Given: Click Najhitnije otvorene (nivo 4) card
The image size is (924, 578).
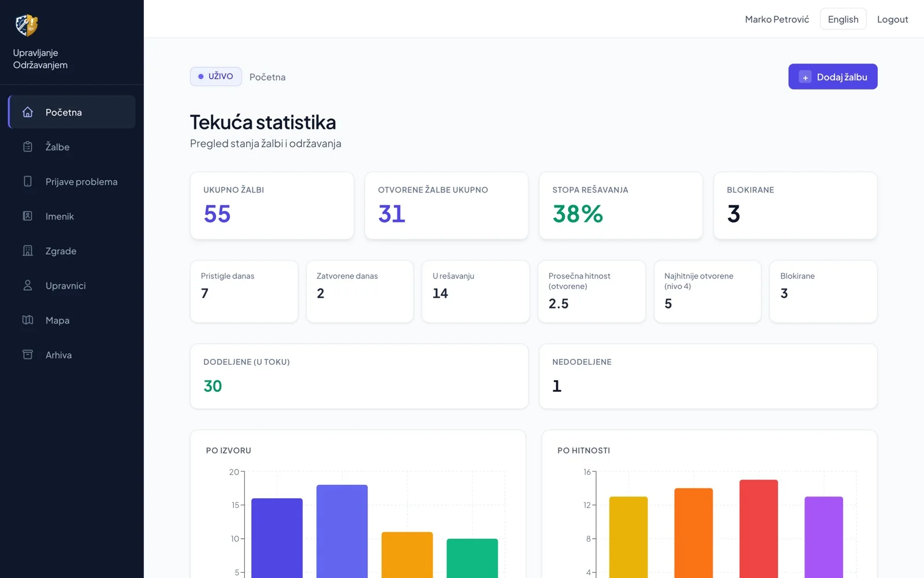Looking at the screenshot, I should pyautogui.click(x=707, y=291).
